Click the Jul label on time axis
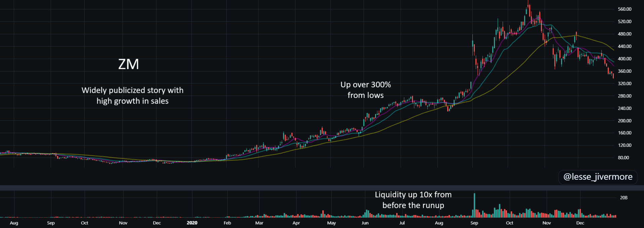644x228 pixels. tap(402, 223)
